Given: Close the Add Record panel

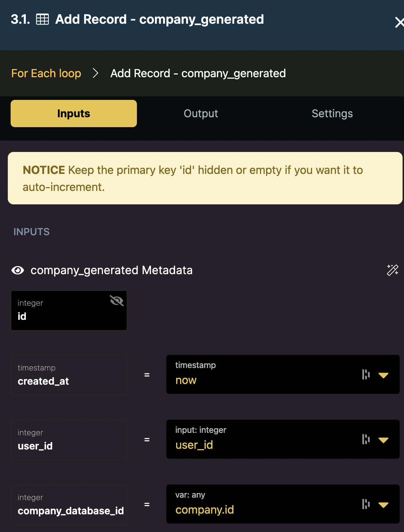Looking at the screenshot, I should tap(399, 22).
